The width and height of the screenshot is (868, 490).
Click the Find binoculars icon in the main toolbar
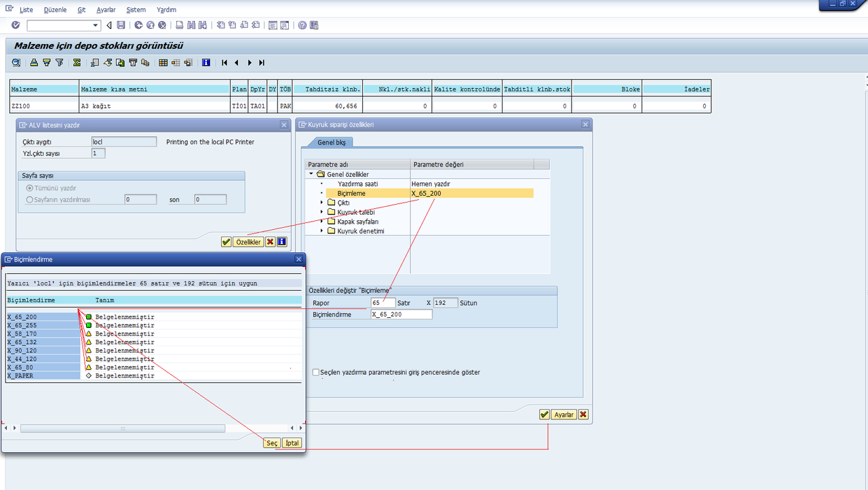191,25
